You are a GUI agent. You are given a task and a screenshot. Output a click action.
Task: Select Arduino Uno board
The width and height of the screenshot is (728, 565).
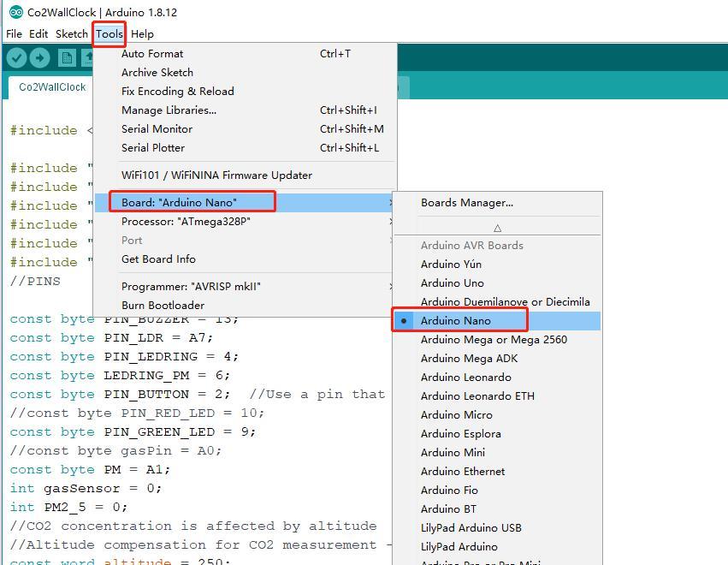(x=497, y=283)
